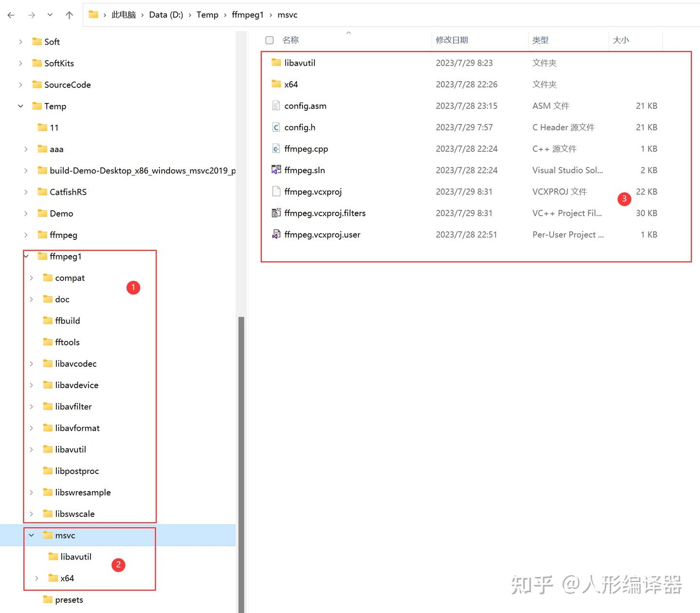This screenshot has height=613, width=700.
Task: Open the config.h header file
Action: click(299, 127)
